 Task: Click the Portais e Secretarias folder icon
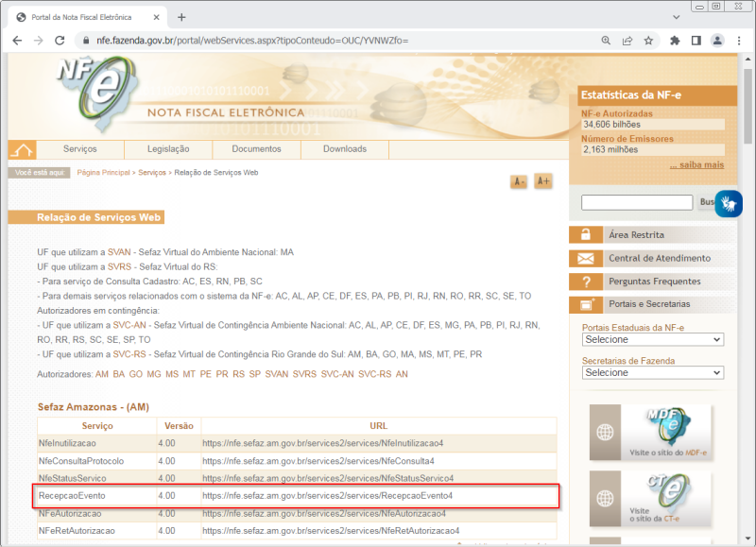[588, 305]
